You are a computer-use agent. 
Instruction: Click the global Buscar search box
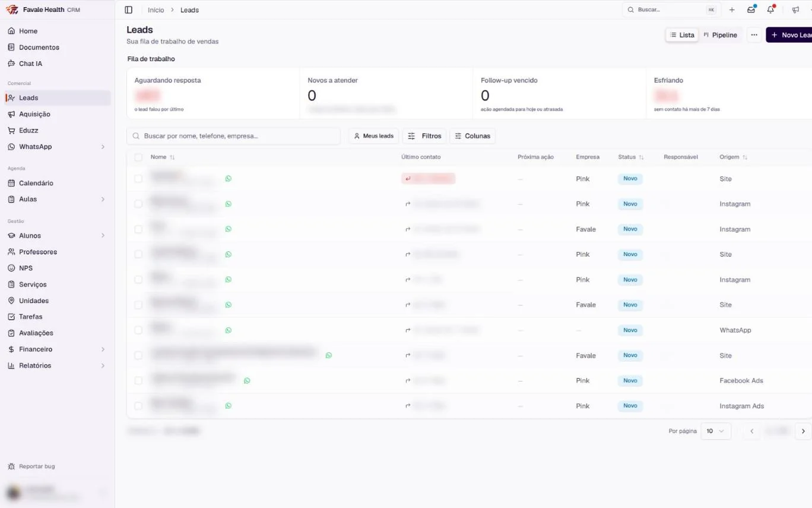click(672, 10)
